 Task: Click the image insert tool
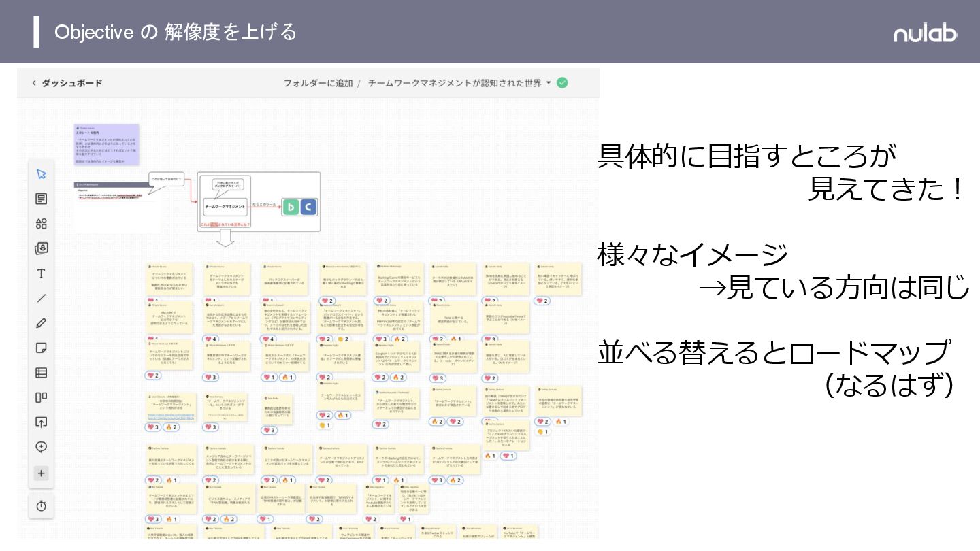[42, 248]
